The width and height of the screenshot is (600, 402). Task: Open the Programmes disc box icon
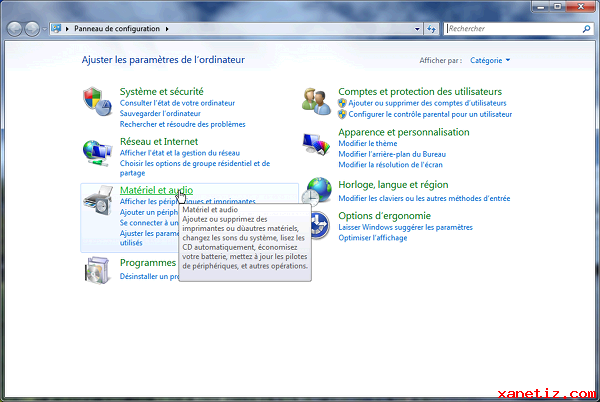[97, 270]
